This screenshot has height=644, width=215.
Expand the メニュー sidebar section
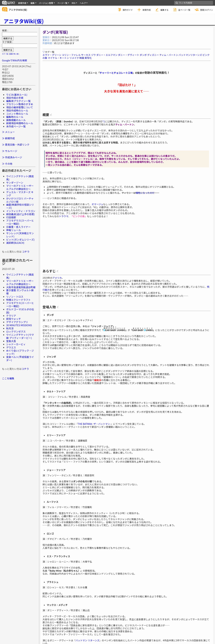click(x=8, y=132)
